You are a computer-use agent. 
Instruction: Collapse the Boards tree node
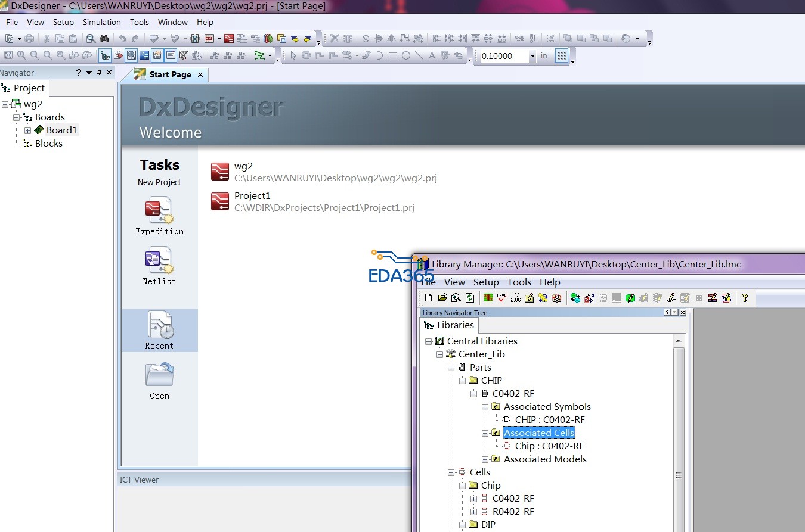pyautogui.click(x=16, y=117)
